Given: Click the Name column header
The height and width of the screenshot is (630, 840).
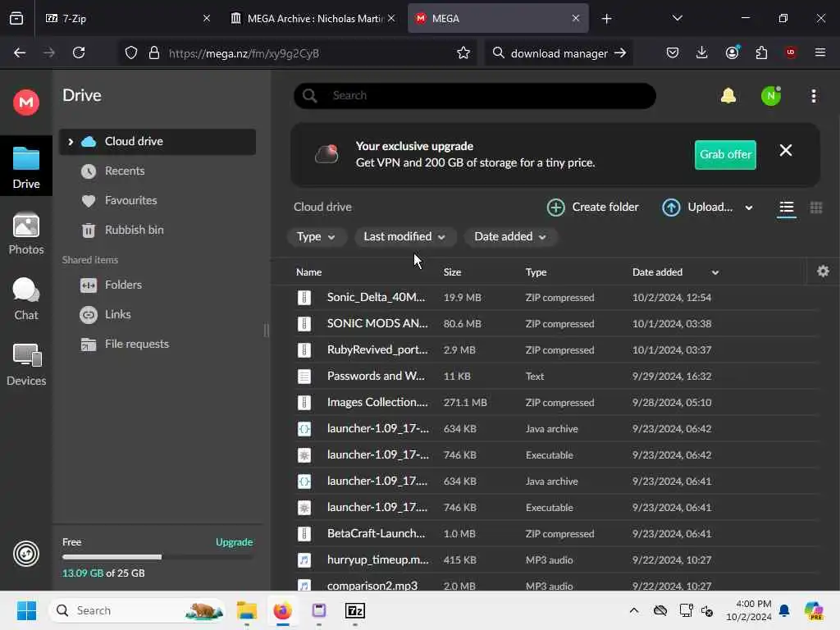Looking at the screenshot, I should tap(308, 272).
